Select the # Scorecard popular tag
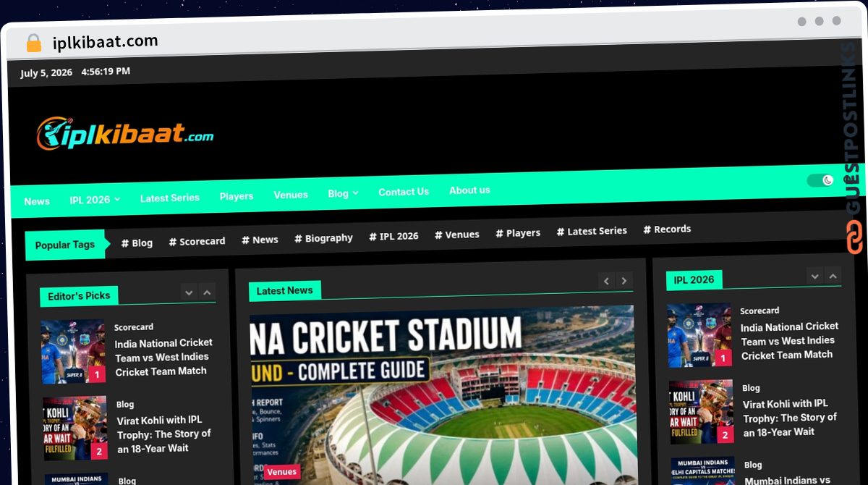Image resolution: width=868 pixels, height=485 pixels. 197,241
